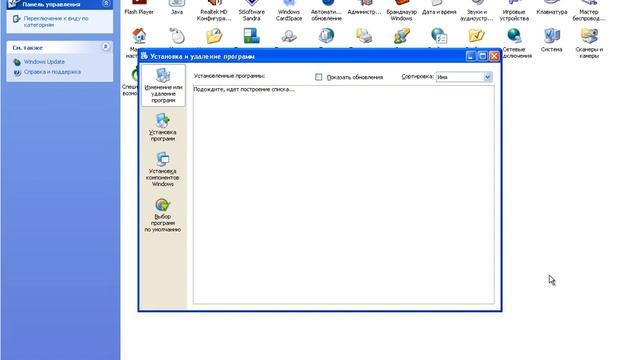
Task: Open the "Администр..." control panel item
Action: click(364, 8)
